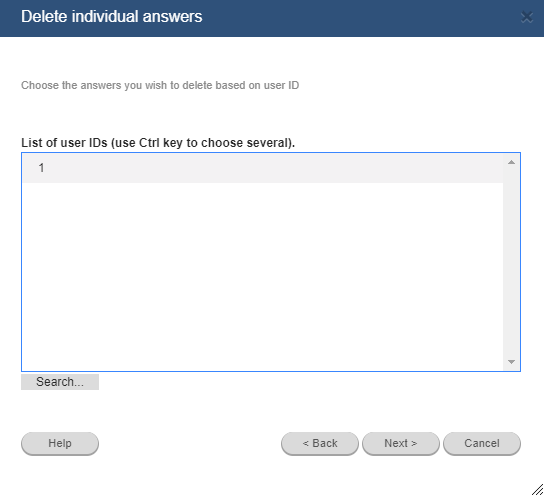This screenshot has height=495, width=544.
Task: Continue with the Next > button
Action: [401, 443]
